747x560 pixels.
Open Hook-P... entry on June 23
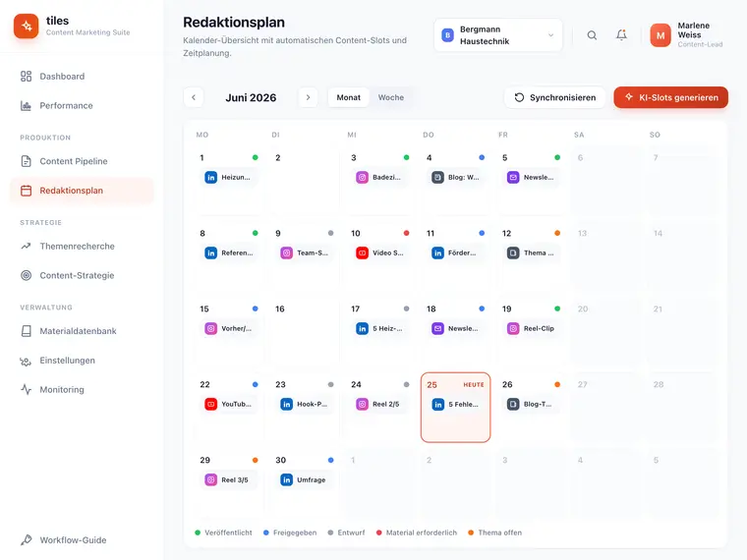(x=304, y=405)
